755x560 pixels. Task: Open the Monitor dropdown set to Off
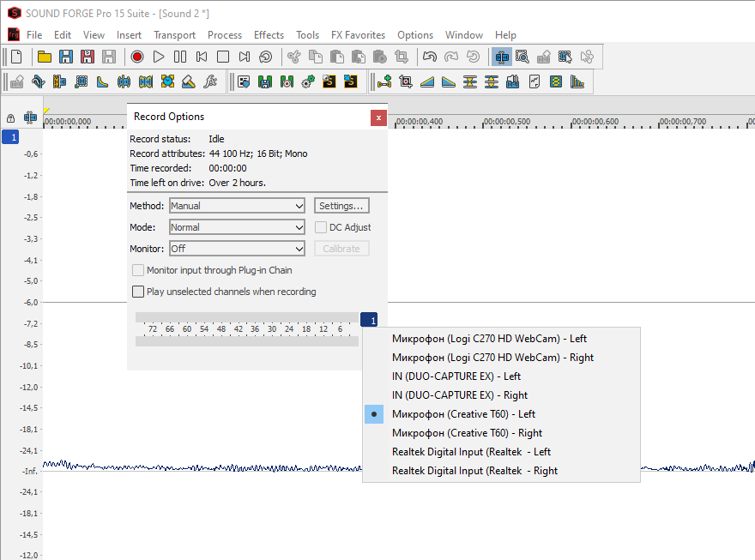pyautogui.click(x=237, y=249)
